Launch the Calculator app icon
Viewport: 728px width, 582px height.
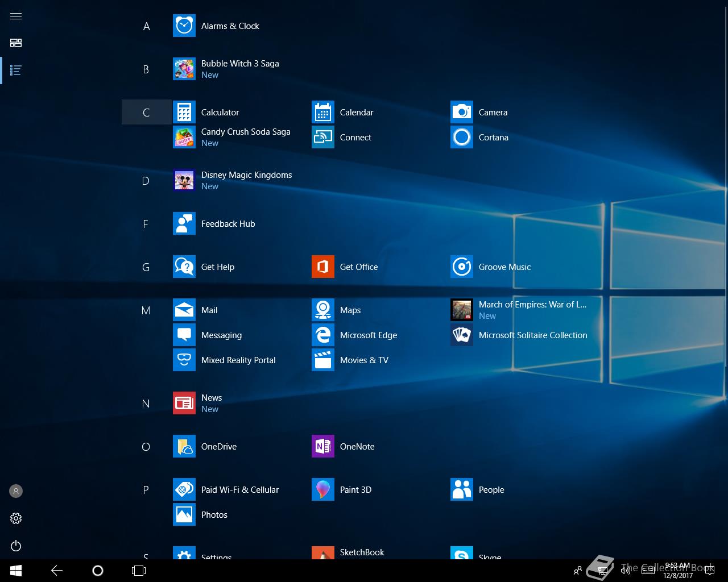tap(184, 113)
